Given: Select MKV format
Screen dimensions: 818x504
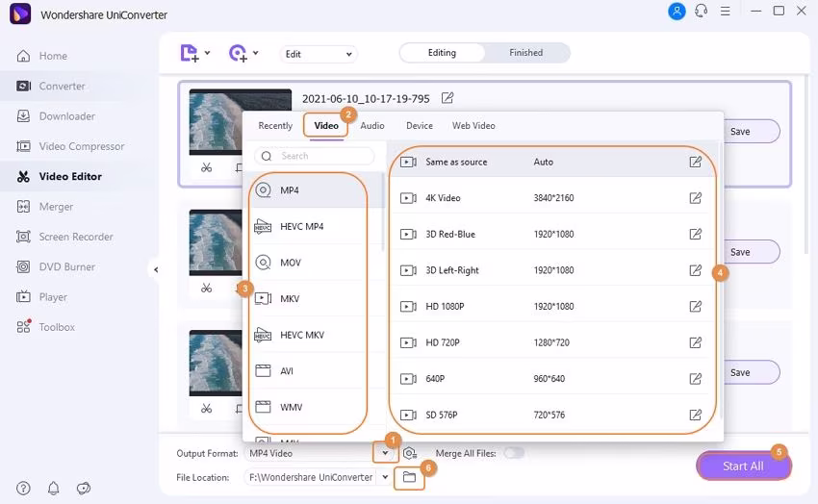Looking at the screenshot, I should 312,298.
